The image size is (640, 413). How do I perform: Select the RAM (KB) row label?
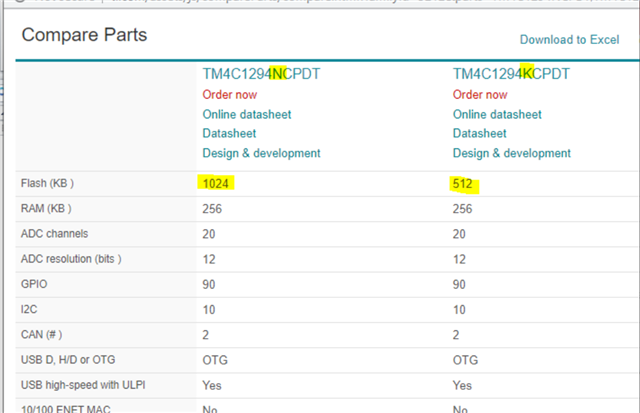[x=46, y=209]
